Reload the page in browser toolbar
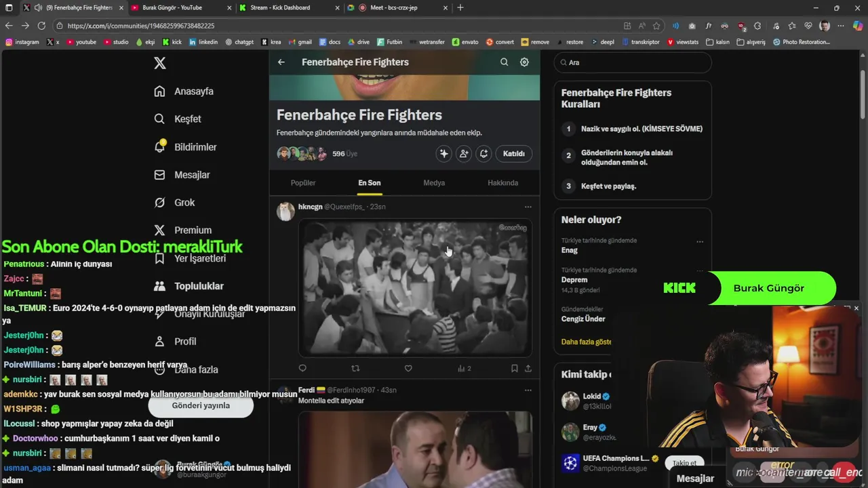Viewport: 868px width, 488px height. tap(41, 26)
